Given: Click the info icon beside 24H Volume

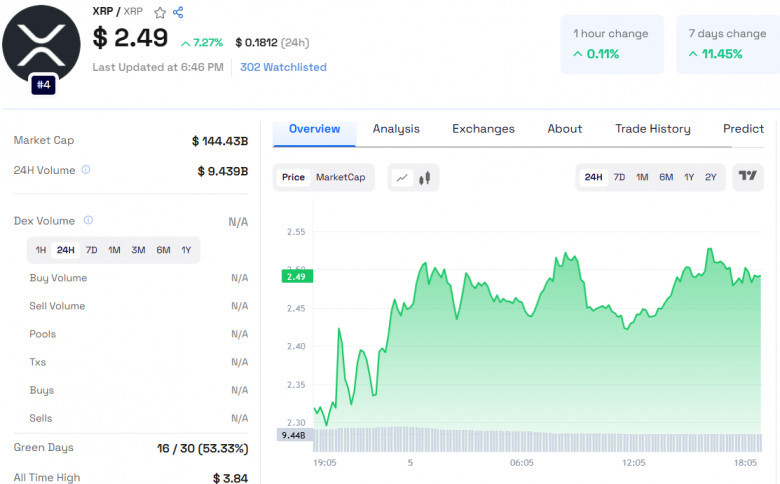Looking at the screenshot, I should [x=86, y=170].
